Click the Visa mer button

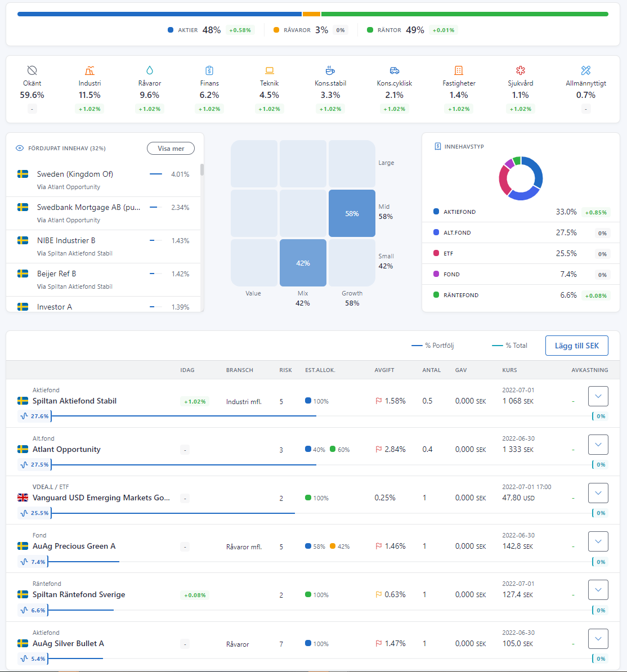[171, 149]
